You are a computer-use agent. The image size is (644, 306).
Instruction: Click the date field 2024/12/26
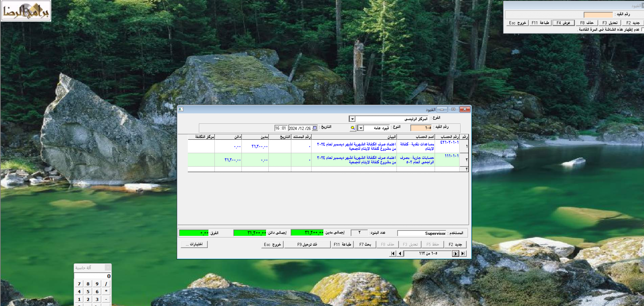point(300,128)
